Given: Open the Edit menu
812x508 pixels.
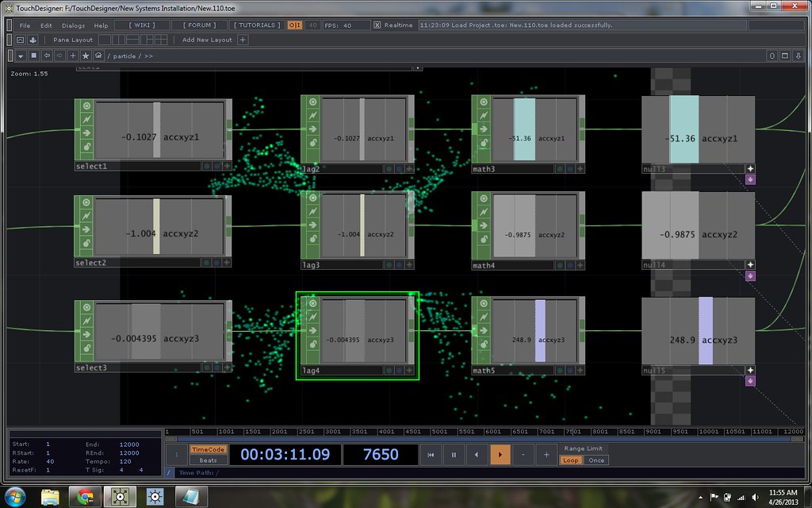Looking at the screenshot, I should 46,25.
